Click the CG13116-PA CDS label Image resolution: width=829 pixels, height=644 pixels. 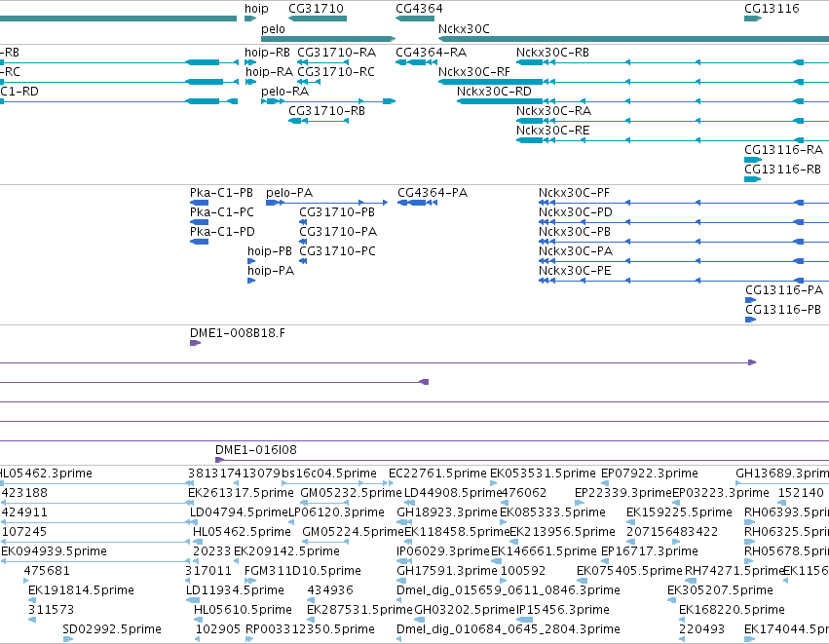784,290
